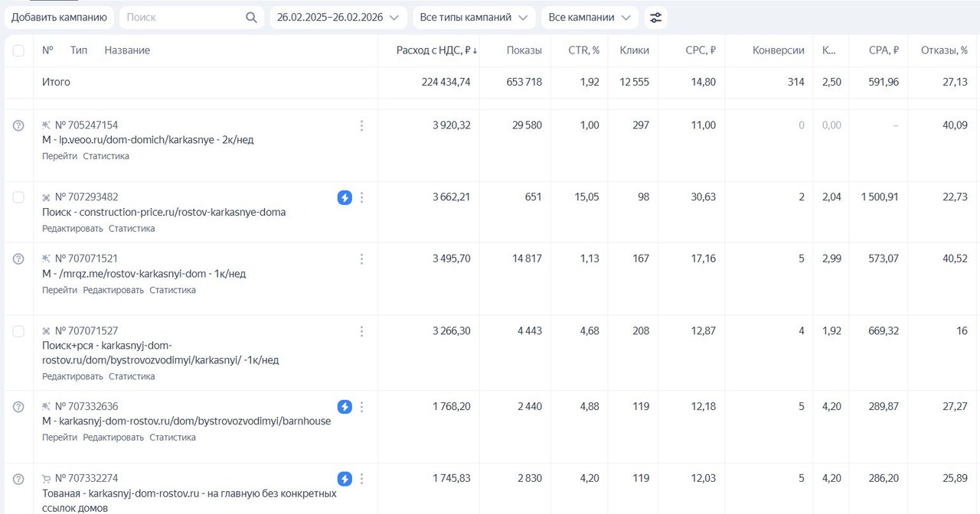
Task: Sort by 'Конверсии' column header
Action: coord(778,50)
